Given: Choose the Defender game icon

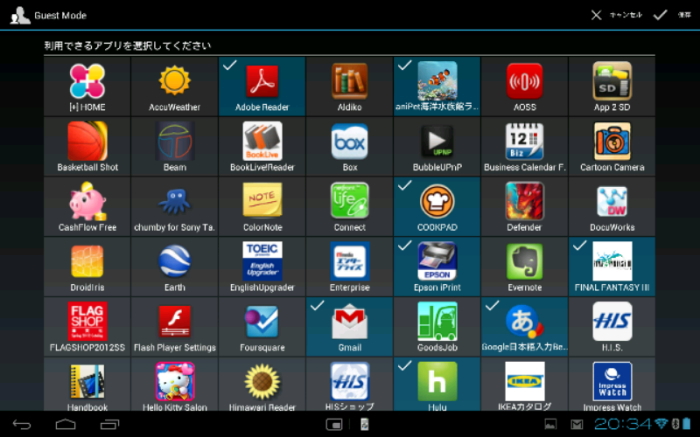Looking at the screenshot, I should 524,201.
